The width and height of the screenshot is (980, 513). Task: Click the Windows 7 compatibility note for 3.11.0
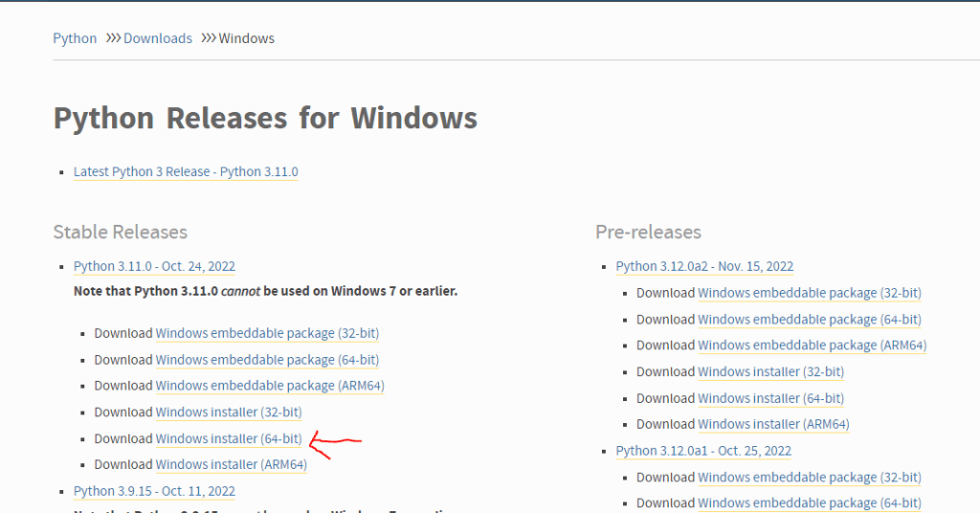tap(266, 291)
